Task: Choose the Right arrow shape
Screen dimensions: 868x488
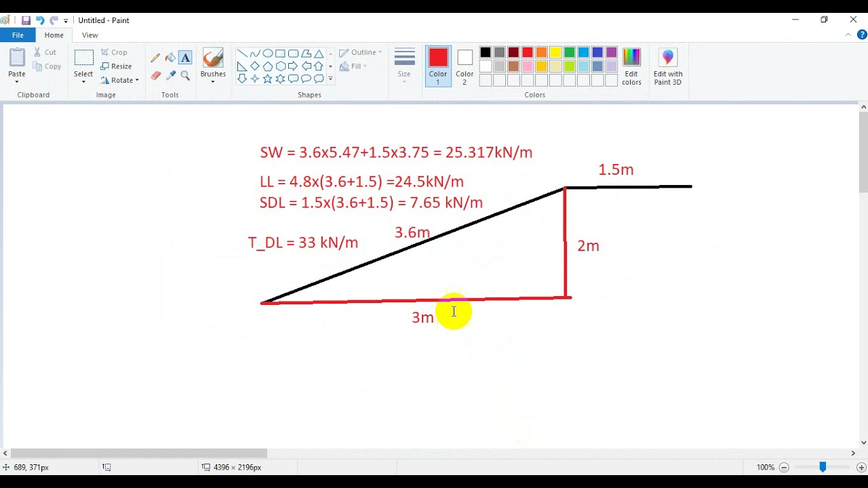Action: pyautogui.click(x=294, y=66)
